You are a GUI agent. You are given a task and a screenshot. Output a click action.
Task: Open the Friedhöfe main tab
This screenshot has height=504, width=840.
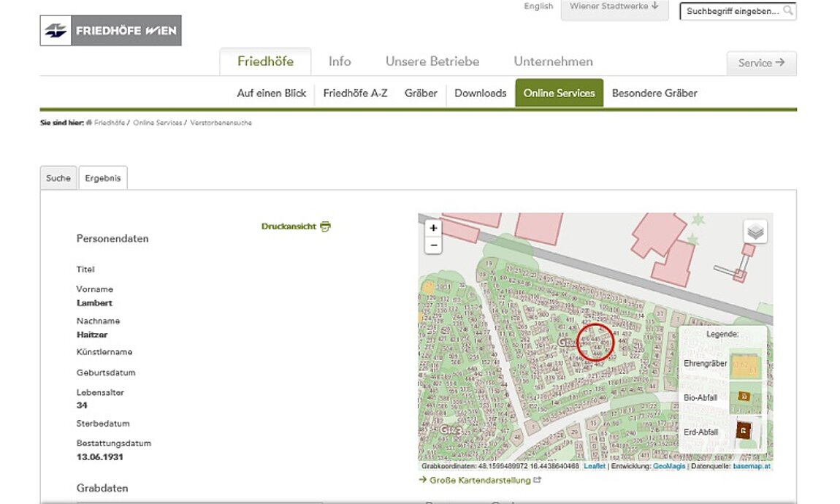point(265,61)
